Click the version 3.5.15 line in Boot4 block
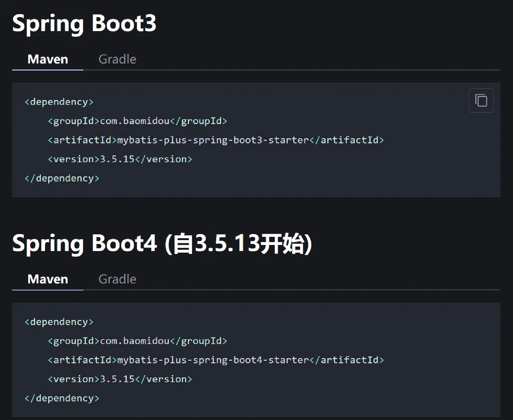 click(120, 379)
